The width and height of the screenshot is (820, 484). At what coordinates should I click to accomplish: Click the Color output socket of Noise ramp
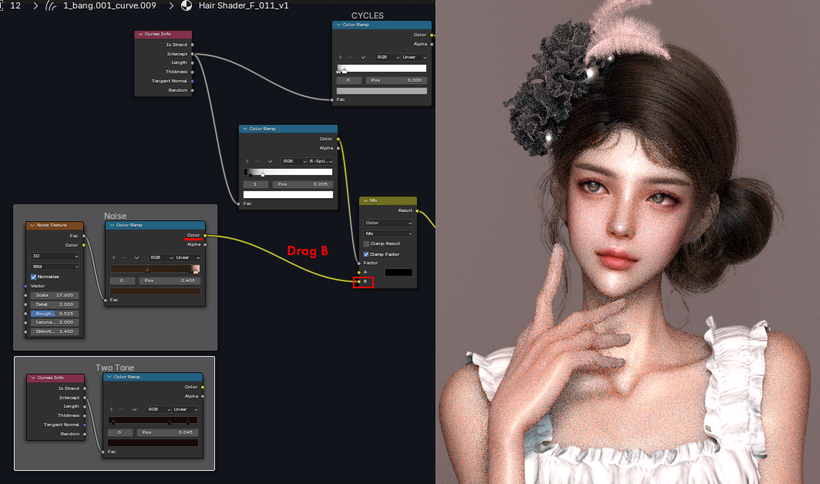(205, 235)
